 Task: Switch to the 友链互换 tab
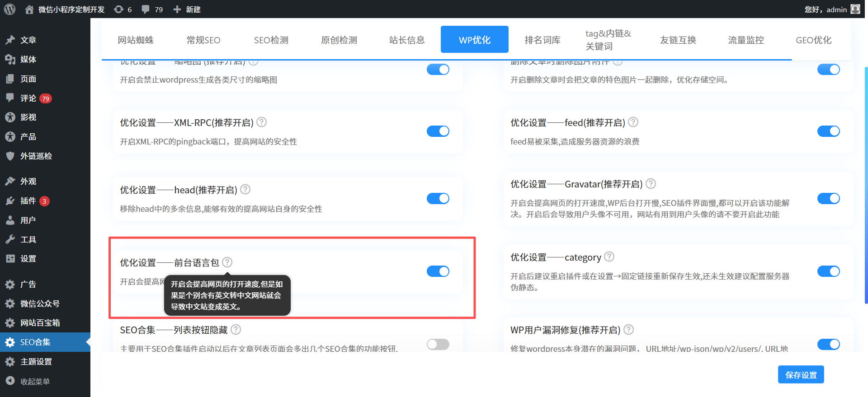point(678,40)
